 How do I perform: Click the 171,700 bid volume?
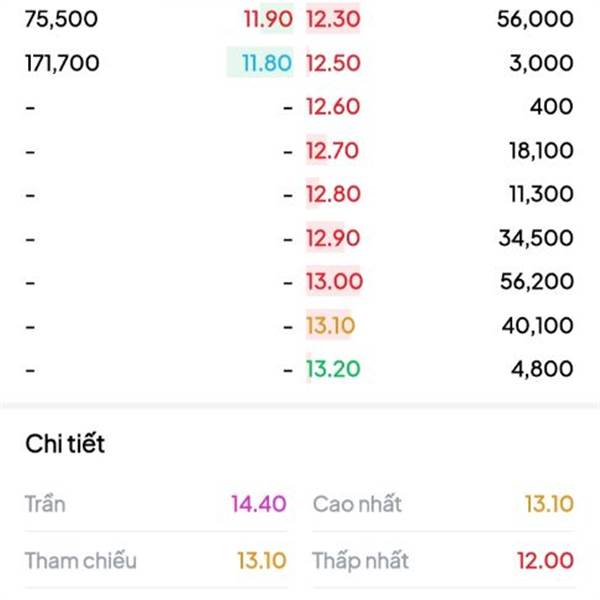62,63
